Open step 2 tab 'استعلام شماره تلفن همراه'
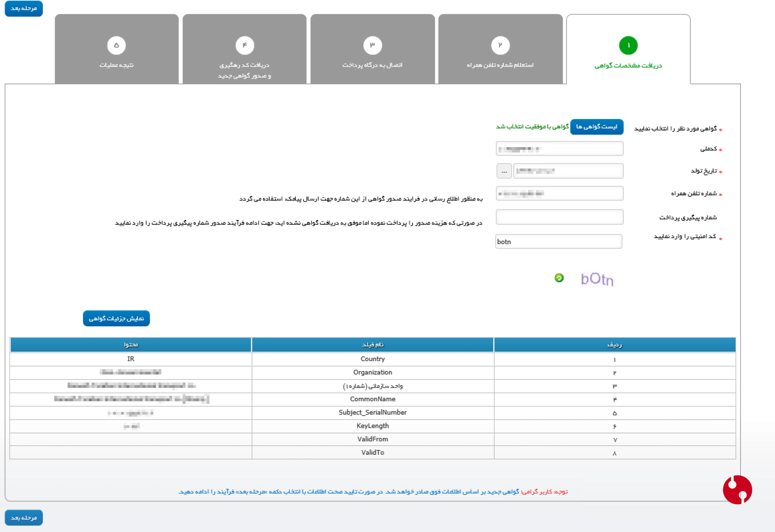 500,49
